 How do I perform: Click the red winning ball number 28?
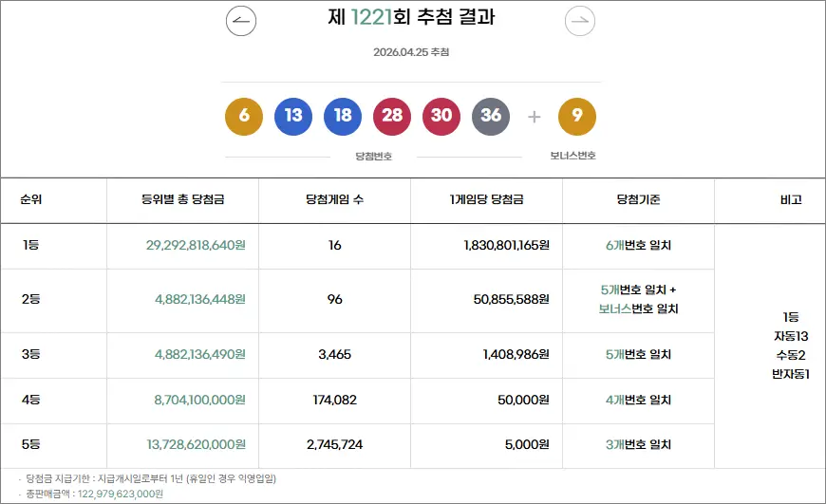click(x=392, y=117)
